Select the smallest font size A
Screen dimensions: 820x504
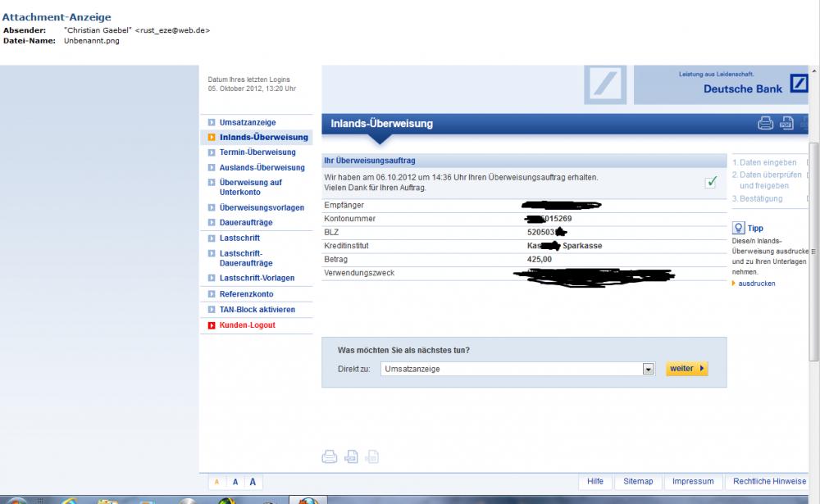tap(217, 481)
